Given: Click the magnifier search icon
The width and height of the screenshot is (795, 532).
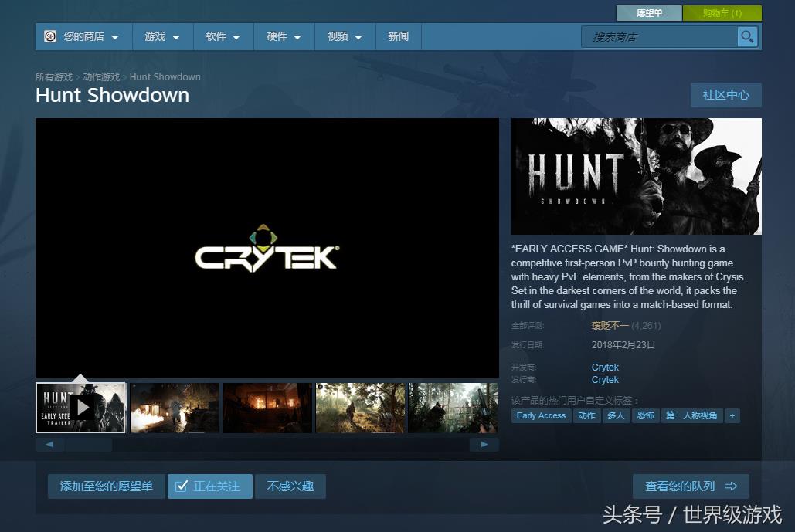Looking at the screenshot, I should coord(747,36).
